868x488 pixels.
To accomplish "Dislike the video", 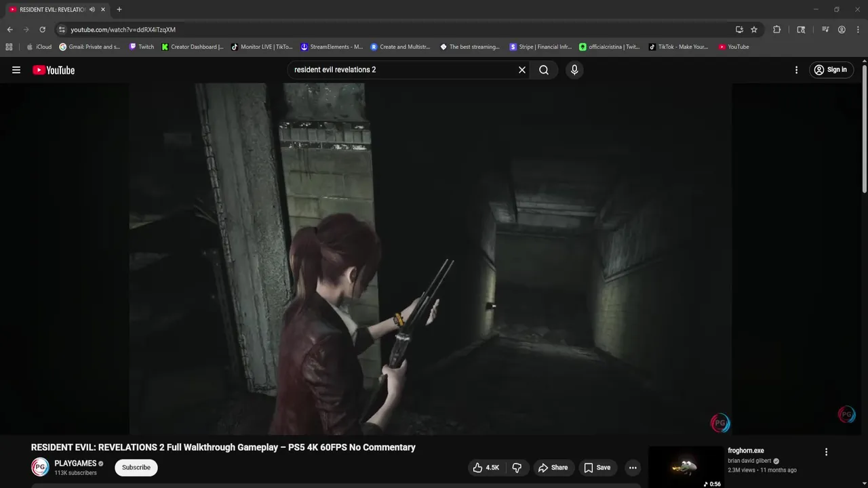I will pyautogui.click(x=517, y=468).
